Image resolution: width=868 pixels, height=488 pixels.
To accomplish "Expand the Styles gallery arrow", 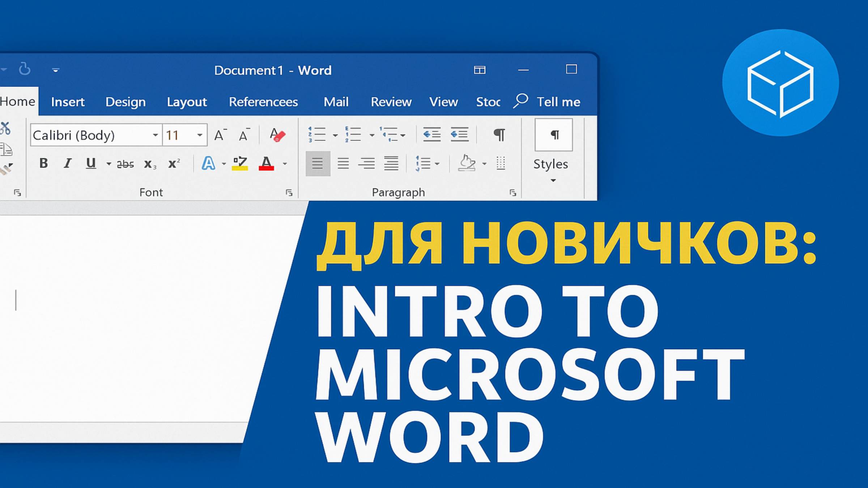I will point(553,180).
